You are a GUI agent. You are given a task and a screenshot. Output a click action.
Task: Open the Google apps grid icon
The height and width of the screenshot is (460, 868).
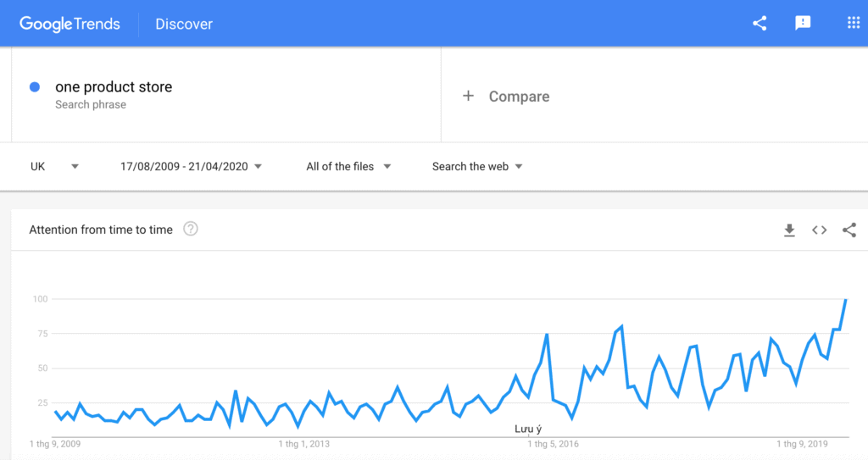tap(853, 23)
